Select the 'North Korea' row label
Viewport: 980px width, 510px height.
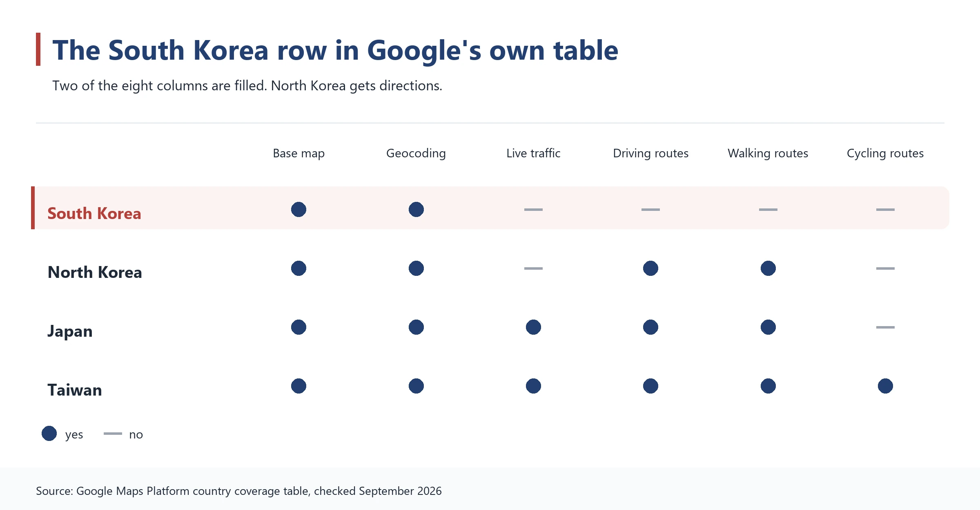[95, 272]
